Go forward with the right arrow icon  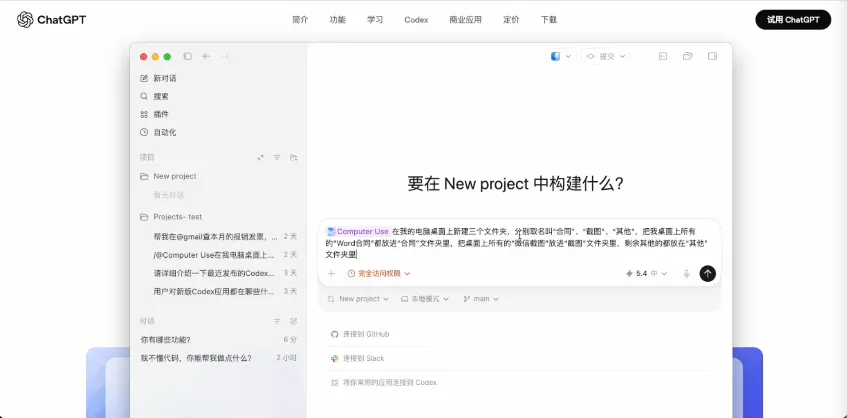[x=225, y=56]
